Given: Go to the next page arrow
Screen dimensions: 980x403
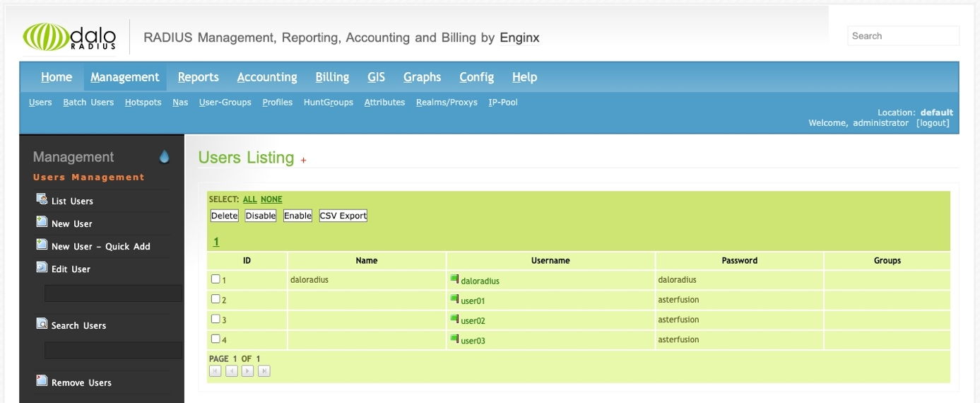Looking at the screenshot, I should pyautogui.click(x=248, y=371).
